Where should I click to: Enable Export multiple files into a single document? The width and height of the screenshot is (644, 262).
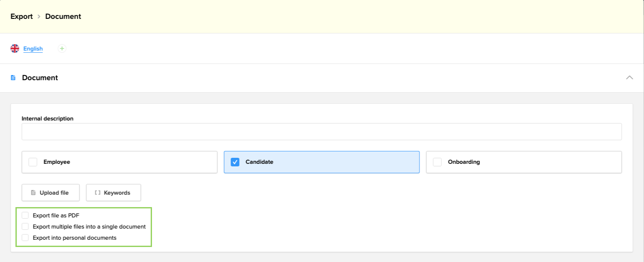(x=25, y=226)
